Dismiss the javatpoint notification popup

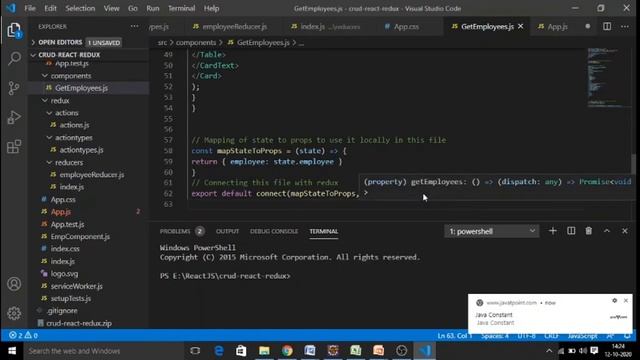coord(626,300)
